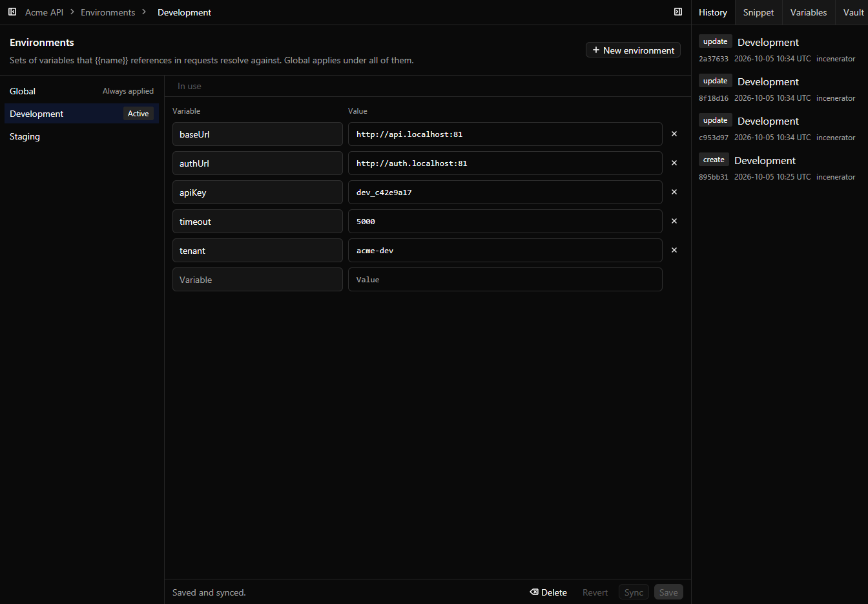The width and height of the screenshot is (868, 604).
Task: Click the Revert button
Action: 595,592
